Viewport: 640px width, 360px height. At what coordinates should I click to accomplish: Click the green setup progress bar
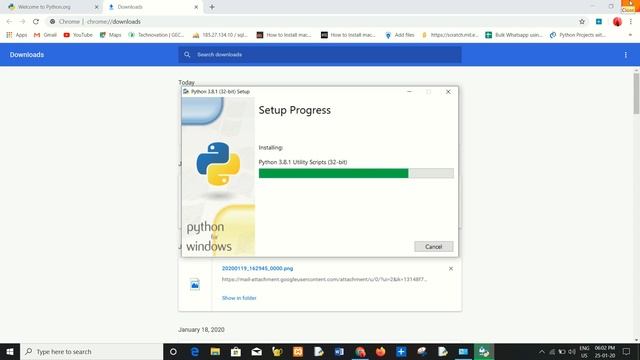[356, 173]
